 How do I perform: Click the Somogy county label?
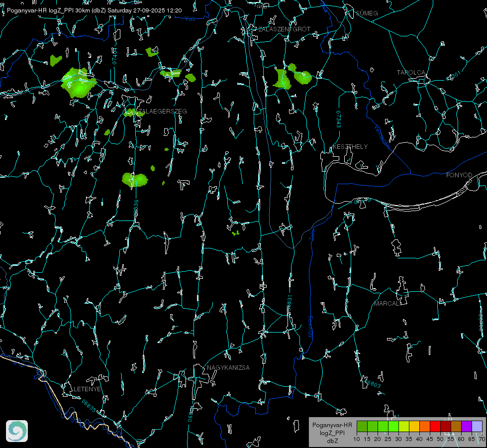tap(310, 327)
